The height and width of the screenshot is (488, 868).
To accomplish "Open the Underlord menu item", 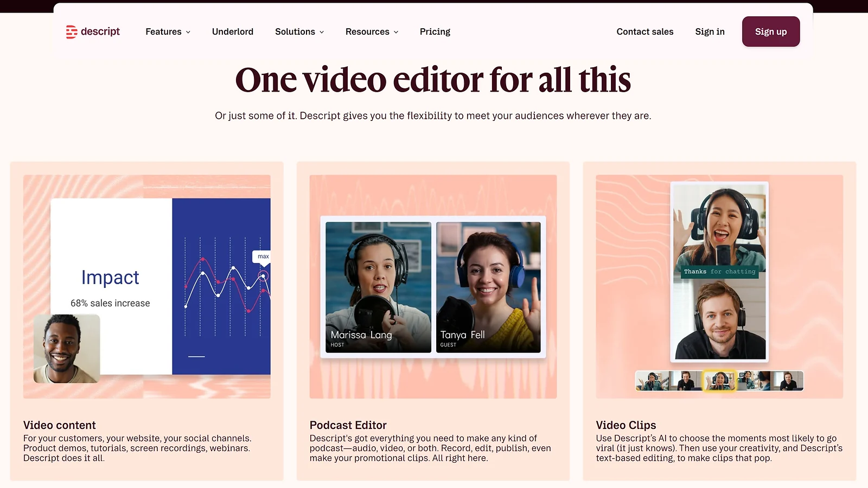I will coord(233,32).
